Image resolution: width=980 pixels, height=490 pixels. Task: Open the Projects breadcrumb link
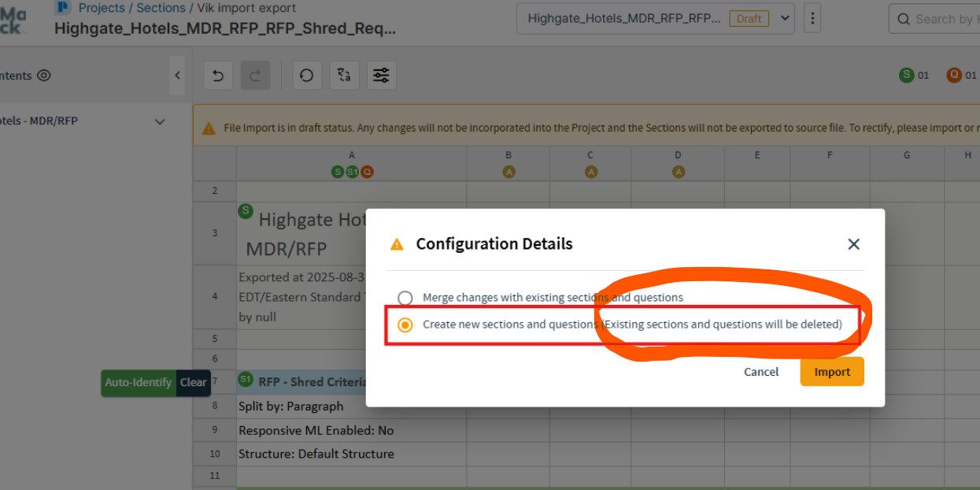[102, 8]
